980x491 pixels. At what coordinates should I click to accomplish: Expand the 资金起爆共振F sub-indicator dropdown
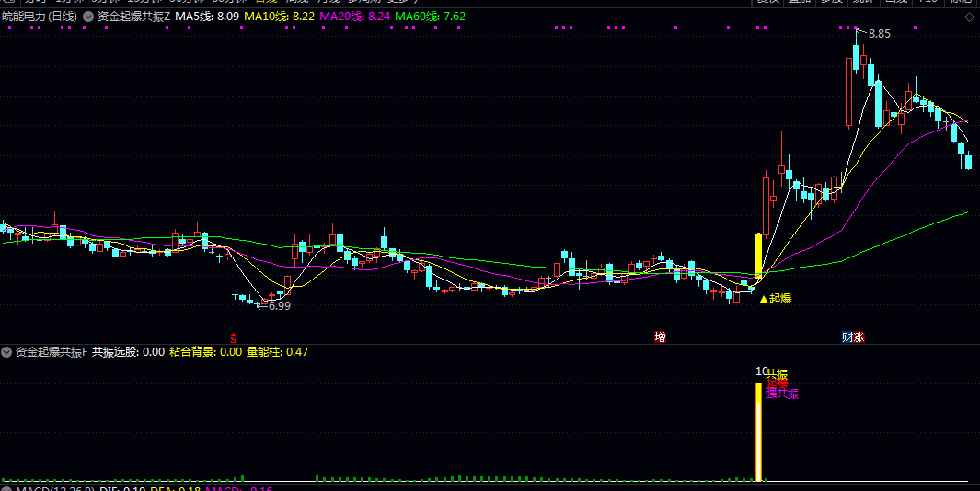click(7, 351)
